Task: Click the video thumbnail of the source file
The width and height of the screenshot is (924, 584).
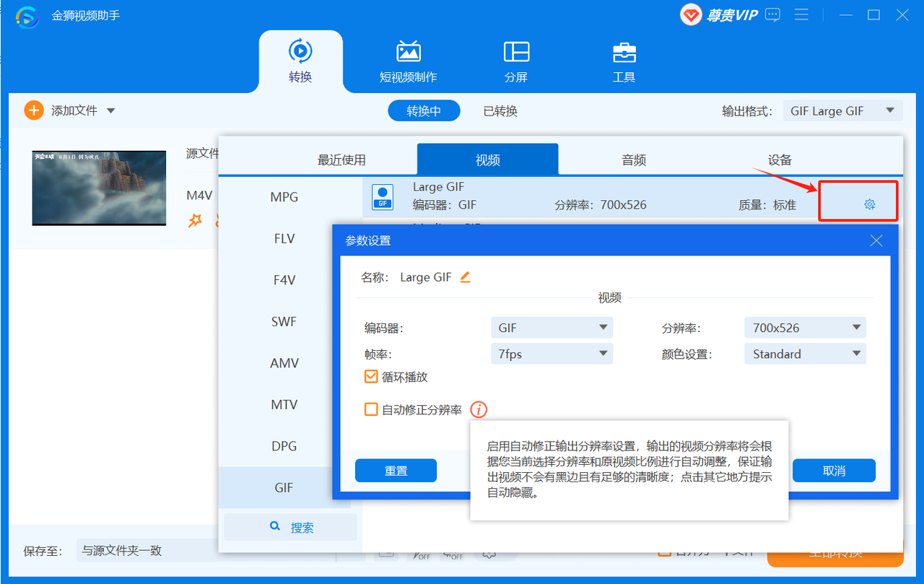Action: click(98, 188)
